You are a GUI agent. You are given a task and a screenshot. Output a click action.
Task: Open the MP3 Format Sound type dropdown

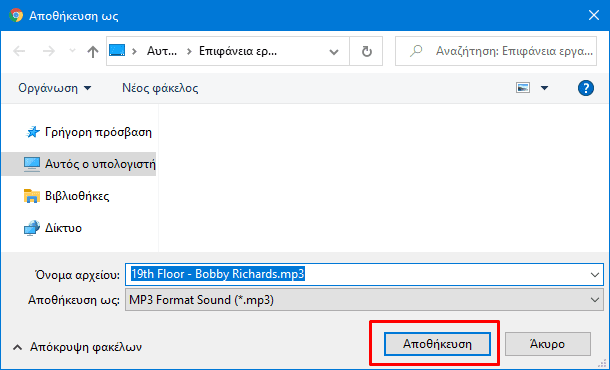[365, 300]
